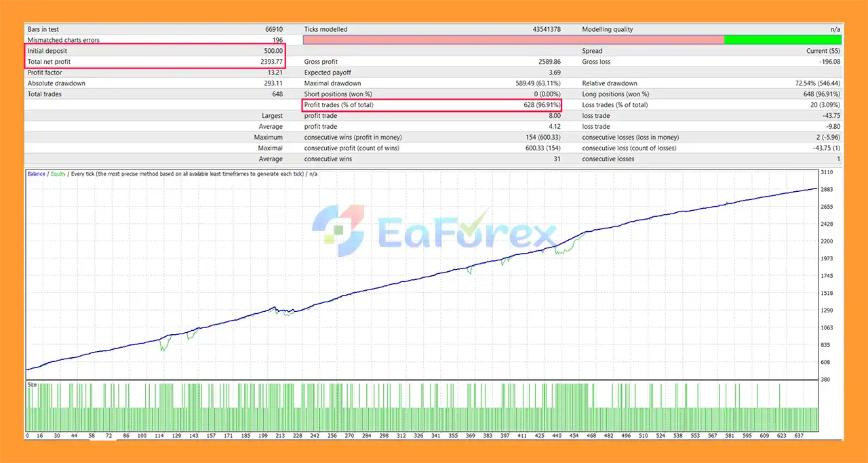Select the Profit factor value 13.21
This screenshot has height=463, width=868.
point(275,73)
